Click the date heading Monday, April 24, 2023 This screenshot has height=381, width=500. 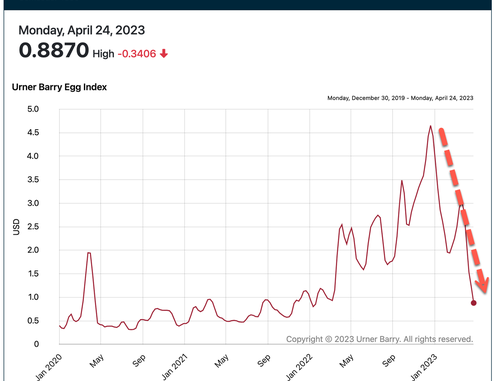coord(82,30)
